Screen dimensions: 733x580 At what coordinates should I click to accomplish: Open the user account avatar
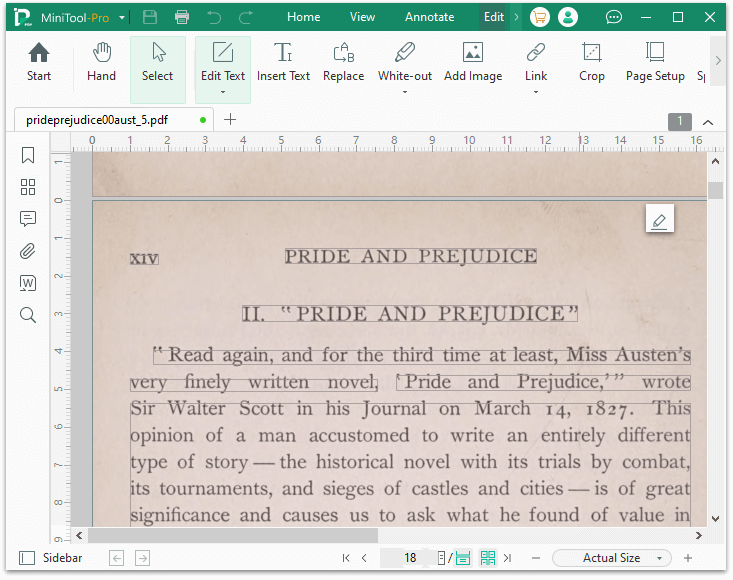[568, 17]
